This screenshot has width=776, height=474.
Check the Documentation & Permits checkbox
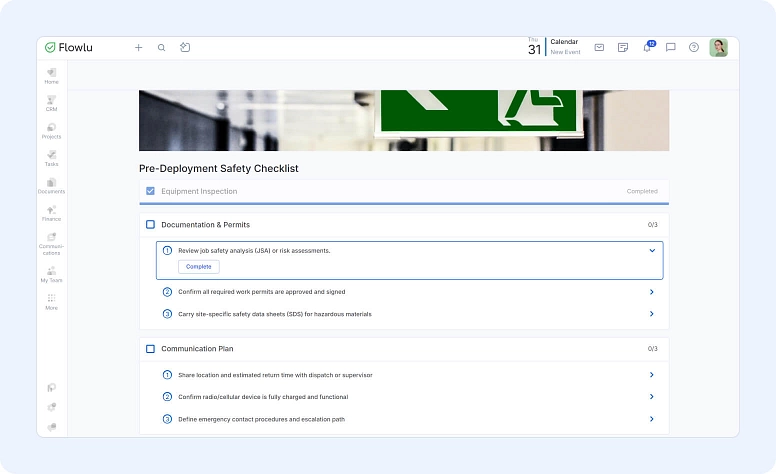(x=150, y=225)
